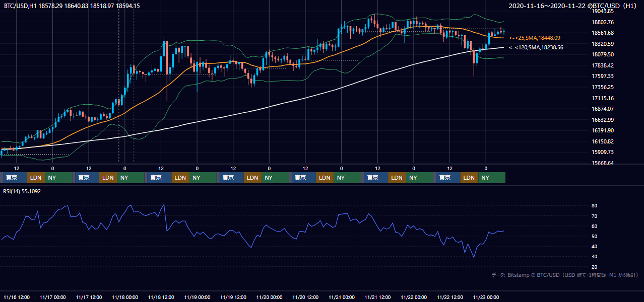Click the RSI 80 level label
This screenshot has height=302, width=644.
[x=594, y=206]
